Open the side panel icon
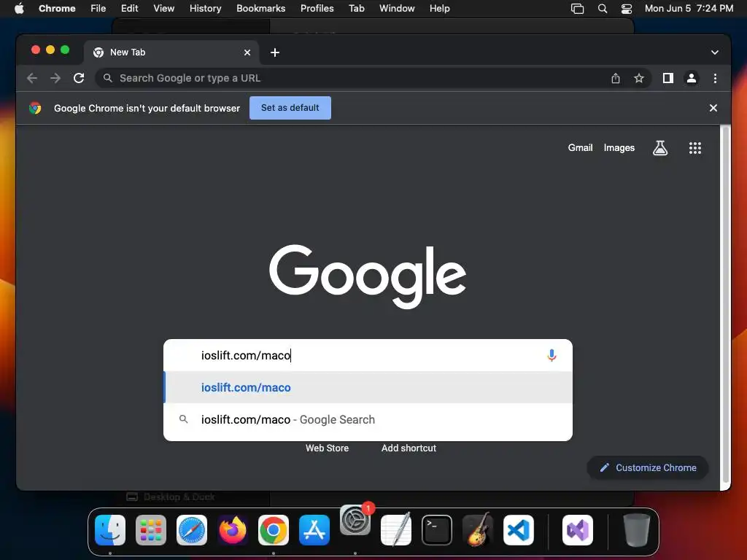Viewport: 747px width, 560px height. tap(668, 78)
